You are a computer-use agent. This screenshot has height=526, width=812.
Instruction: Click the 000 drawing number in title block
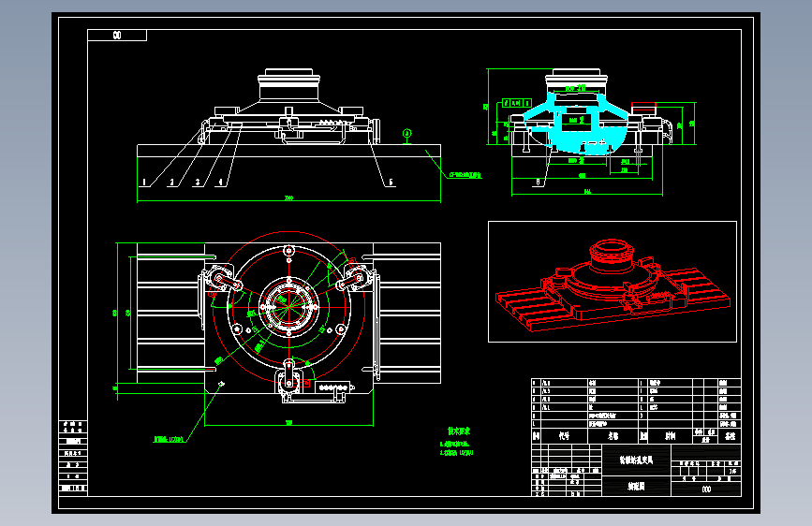tap(706, 489)
